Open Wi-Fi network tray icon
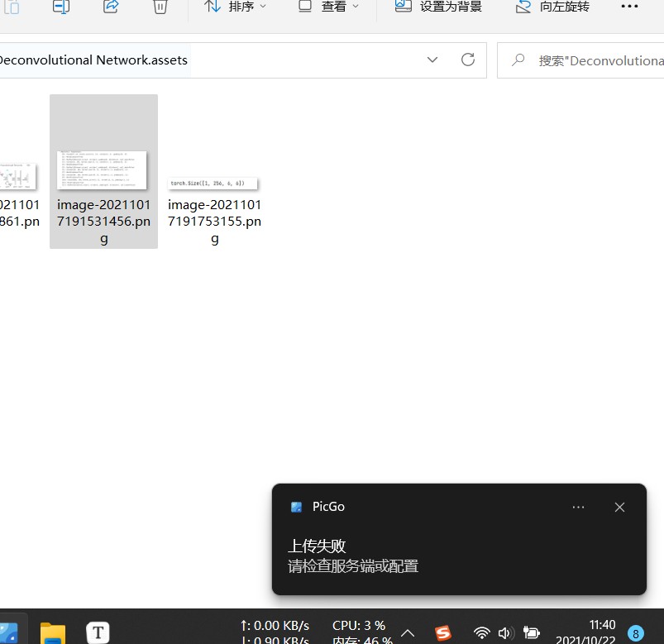The image size is (664, 644). 481,633
